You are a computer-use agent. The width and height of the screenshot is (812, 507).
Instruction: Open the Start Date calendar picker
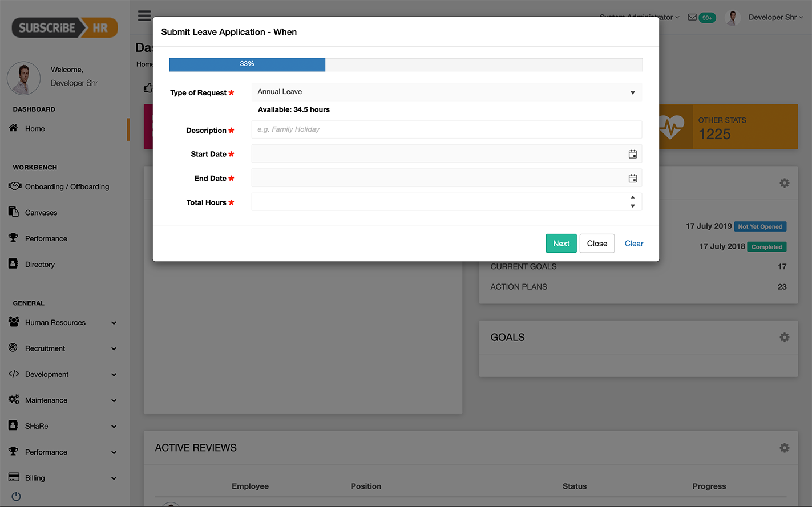(x=632, y=153)
